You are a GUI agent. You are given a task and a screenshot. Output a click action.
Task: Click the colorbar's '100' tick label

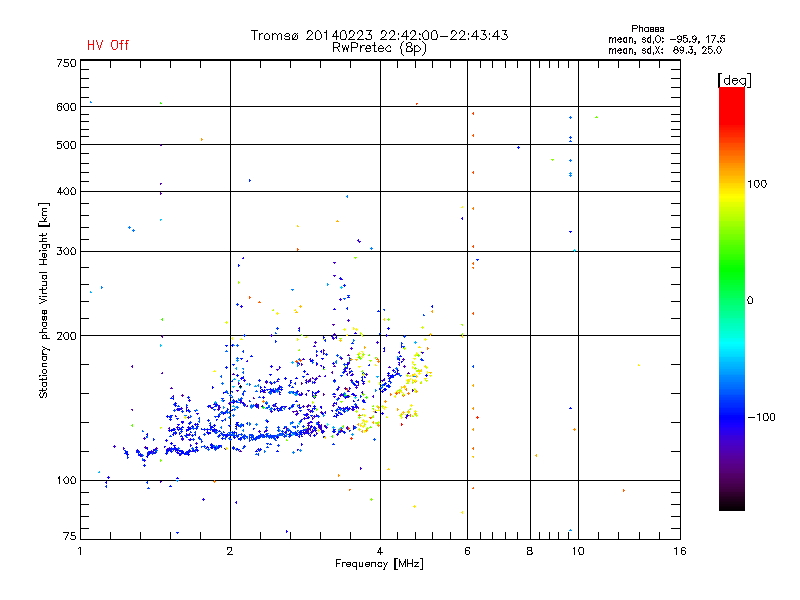click(757, 184)
